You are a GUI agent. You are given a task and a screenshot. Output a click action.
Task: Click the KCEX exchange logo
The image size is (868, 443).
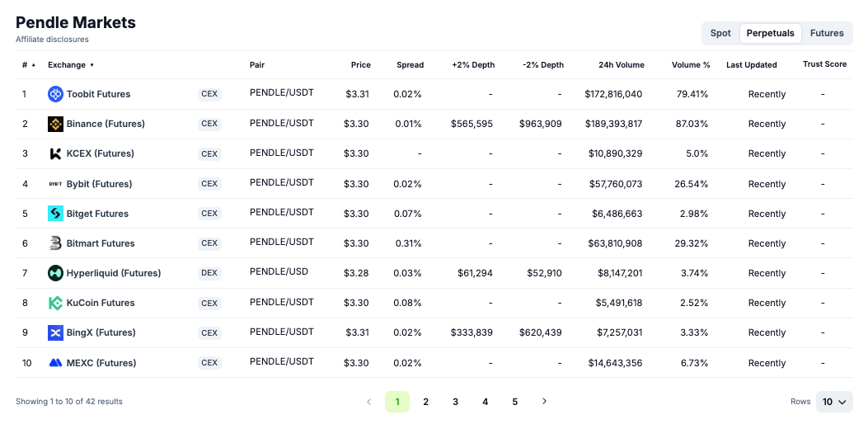pos(55,153)
